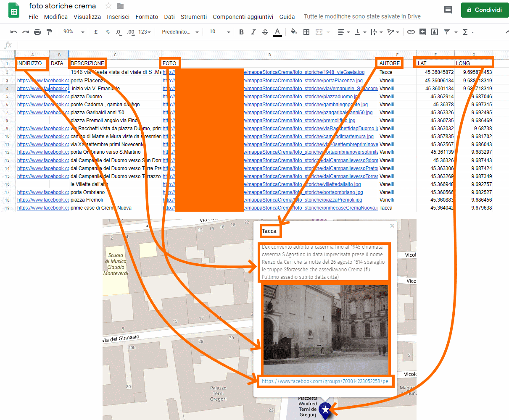Open the fill color bucket tool

pos(294,32)
